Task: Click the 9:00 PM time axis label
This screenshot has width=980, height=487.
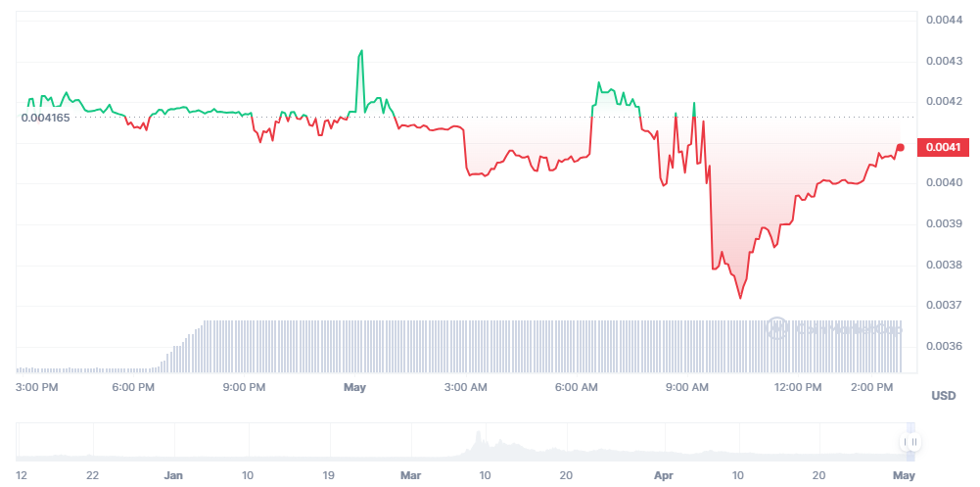Action: pos(244,388)
